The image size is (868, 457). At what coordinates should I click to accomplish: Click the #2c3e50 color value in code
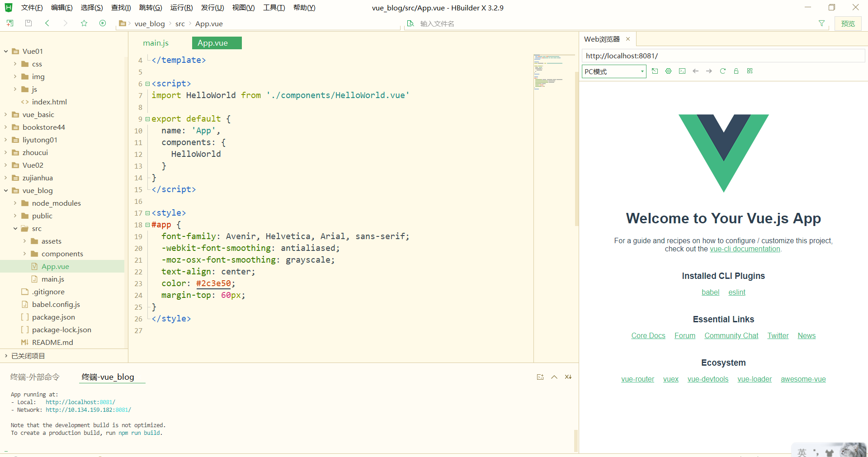pyautogui.click(x=213, y=283)
